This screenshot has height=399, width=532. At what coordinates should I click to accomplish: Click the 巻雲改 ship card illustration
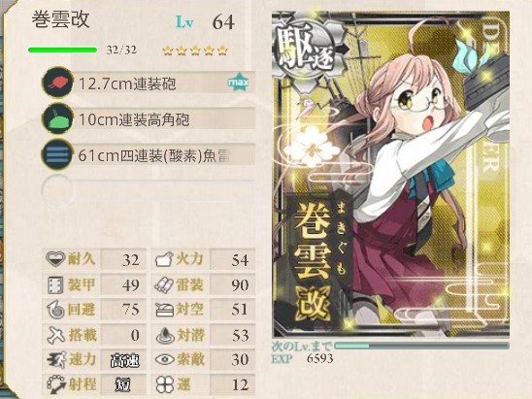[391, 175]
